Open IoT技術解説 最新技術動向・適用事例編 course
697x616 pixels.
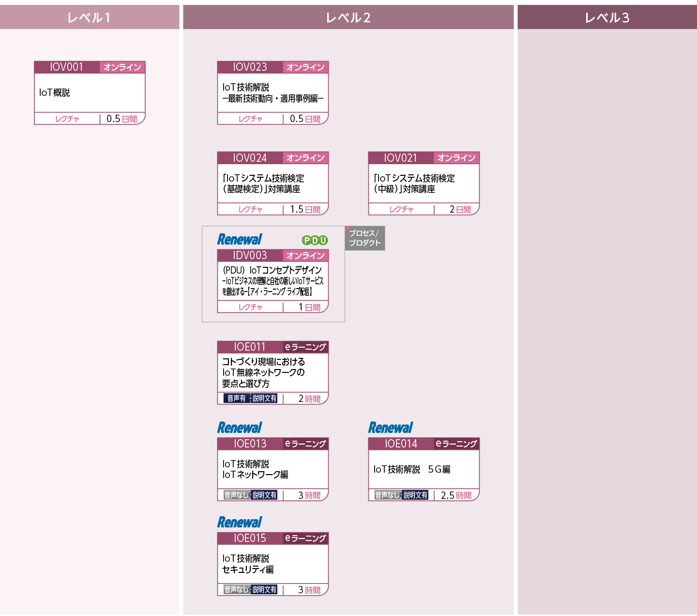point(273,92)
